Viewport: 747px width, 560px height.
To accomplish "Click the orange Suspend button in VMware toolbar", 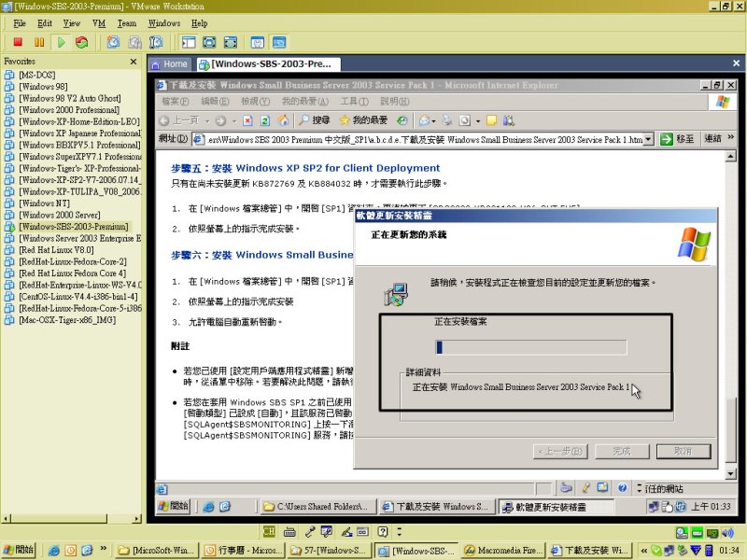I will (x=39, y=42).
